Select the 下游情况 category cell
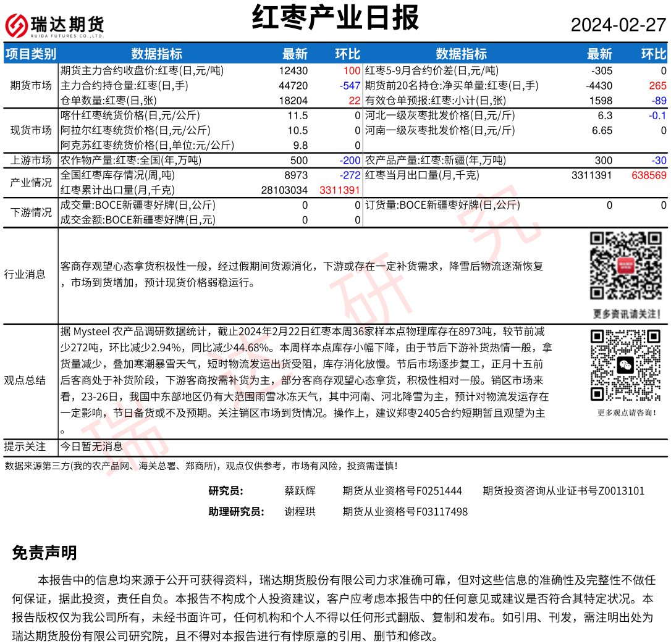Image resolution: width=671 pixels, height=644 pixels. [31, 212]
